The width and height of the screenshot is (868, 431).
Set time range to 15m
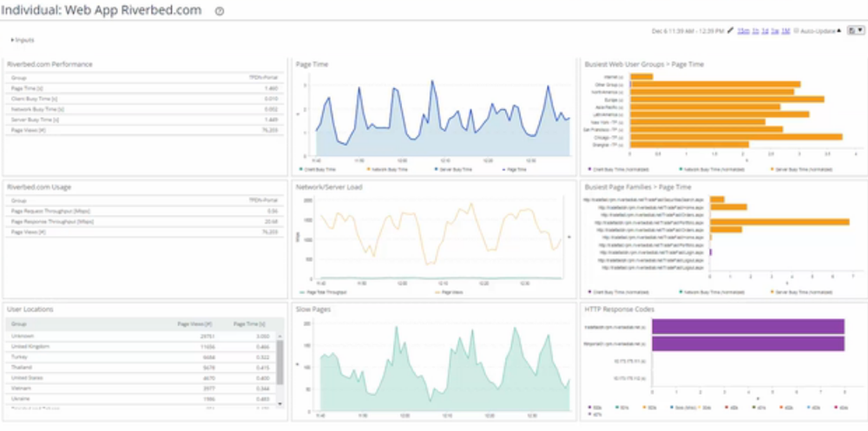(743, 31)
